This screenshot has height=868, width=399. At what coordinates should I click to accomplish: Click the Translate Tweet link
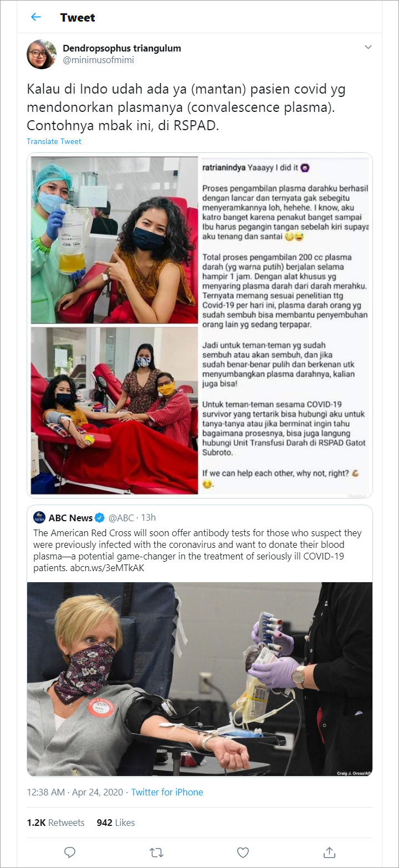[x=54, y=141]
